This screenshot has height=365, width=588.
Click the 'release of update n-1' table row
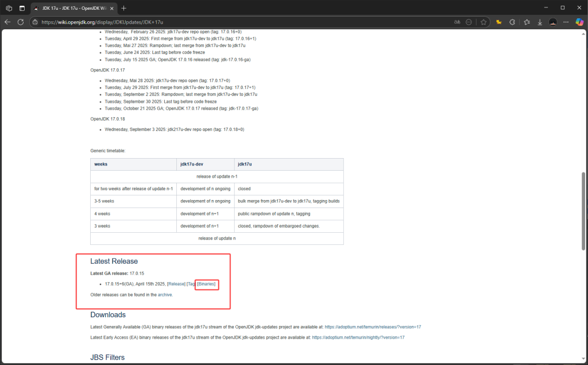click(x=216, y=176)
